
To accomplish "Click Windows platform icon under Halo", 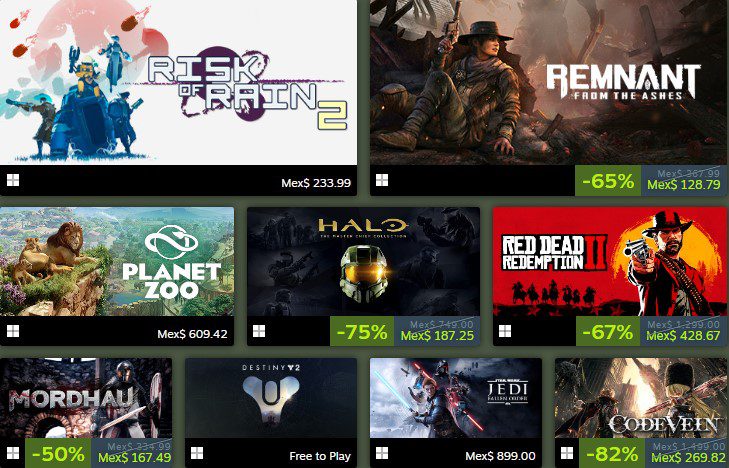I will point(259,331).
